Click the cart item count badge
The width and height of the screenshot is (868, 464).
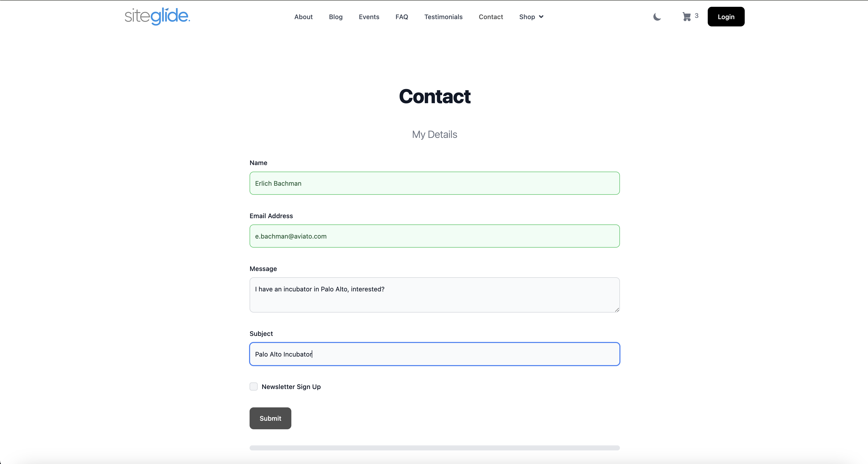click(x=696, y=16)
